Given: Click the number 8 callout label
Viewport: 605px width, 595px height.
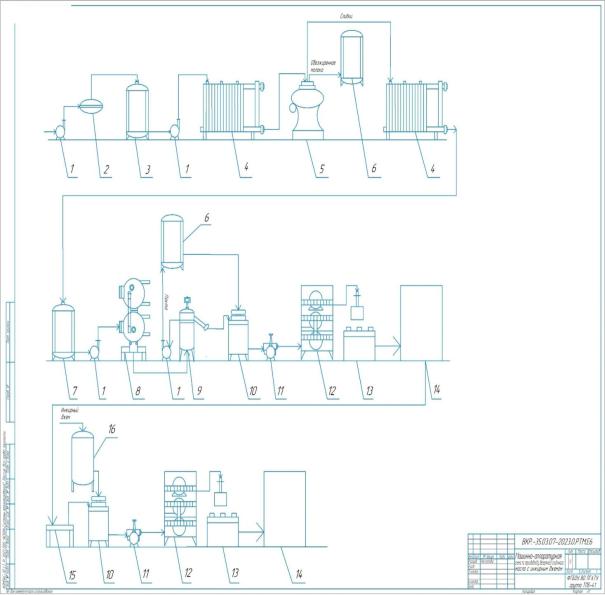Looking at the screenshot, I should coord(137,391).
